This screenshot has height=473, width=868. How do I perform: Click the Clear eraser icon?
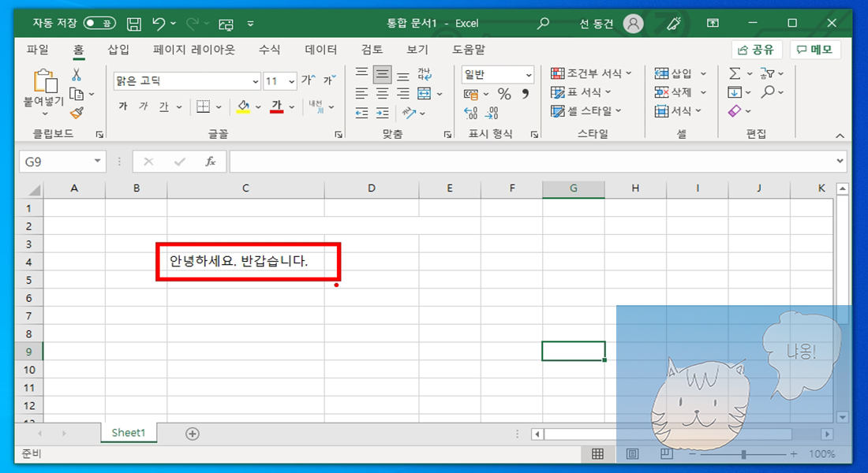735,111
